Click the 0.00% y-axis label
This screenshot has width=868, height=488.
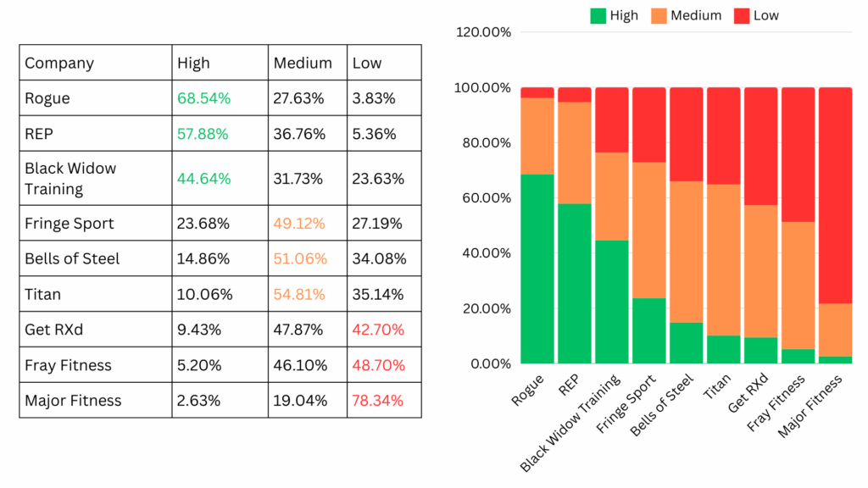click(x=489, y=363)
